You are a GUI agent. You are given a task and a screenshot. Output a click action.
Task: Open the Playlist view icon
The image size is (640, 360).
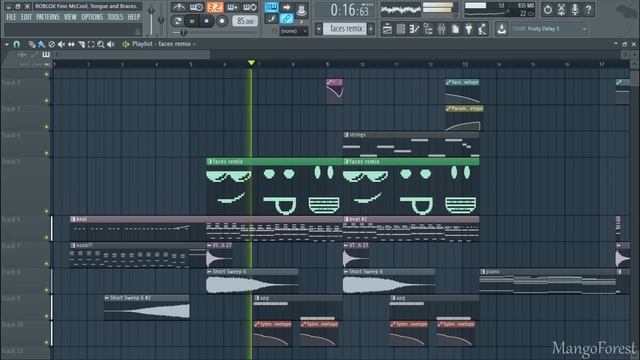click(387, 29)
